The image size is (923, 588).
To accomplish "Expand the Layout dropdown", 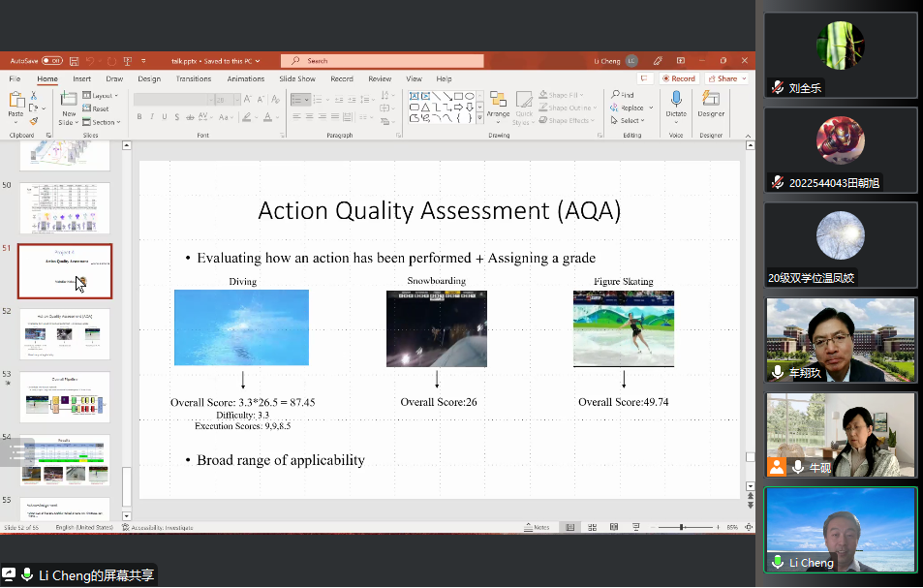I will point(101,96).
